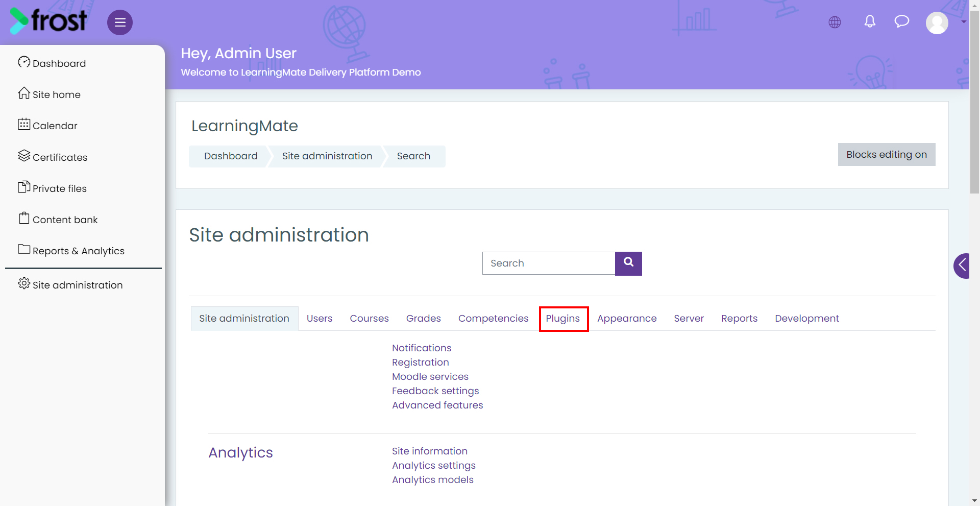Toggle the hamburger menu button

point(120,22)
